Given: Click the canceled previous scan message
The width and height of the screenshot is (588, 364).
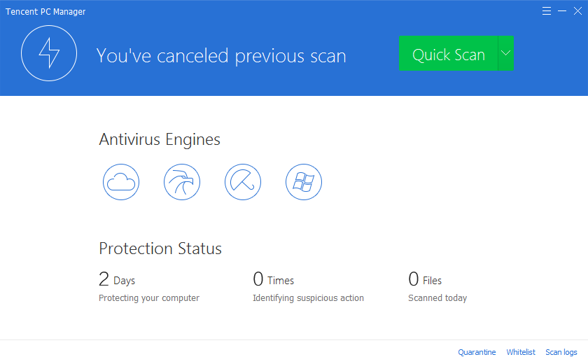Looking at the screenshot, I should pos(221,55).
